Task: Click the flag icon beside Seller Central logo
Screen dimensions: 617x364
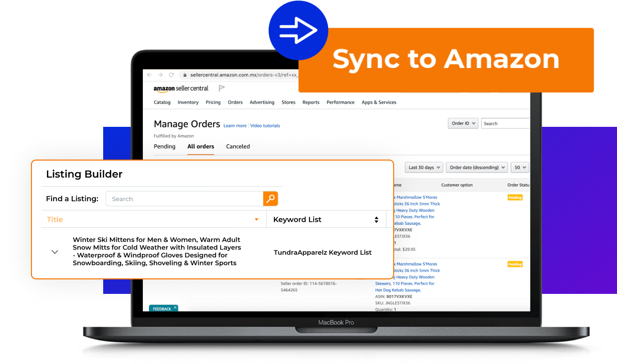Action: (221, 88)
